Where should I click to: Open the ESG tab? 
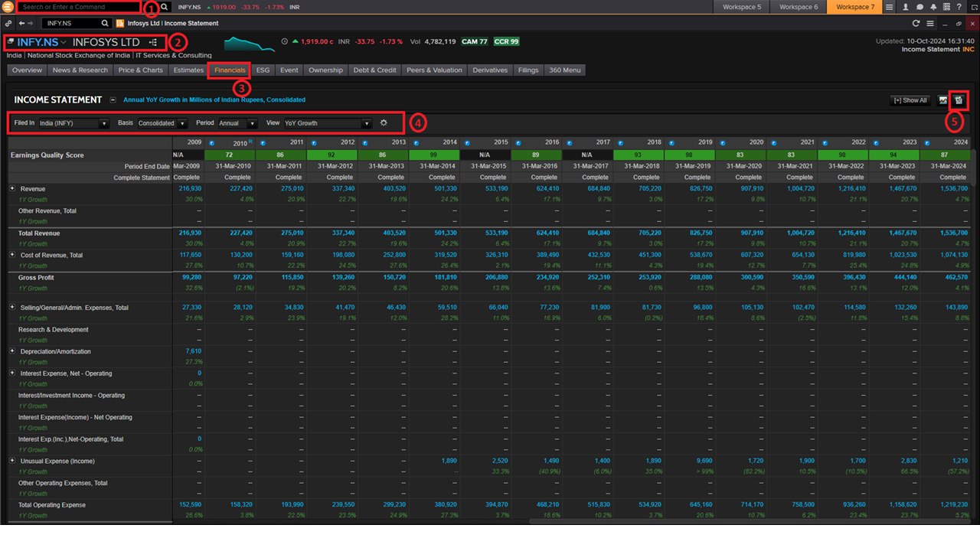[263, 70]
